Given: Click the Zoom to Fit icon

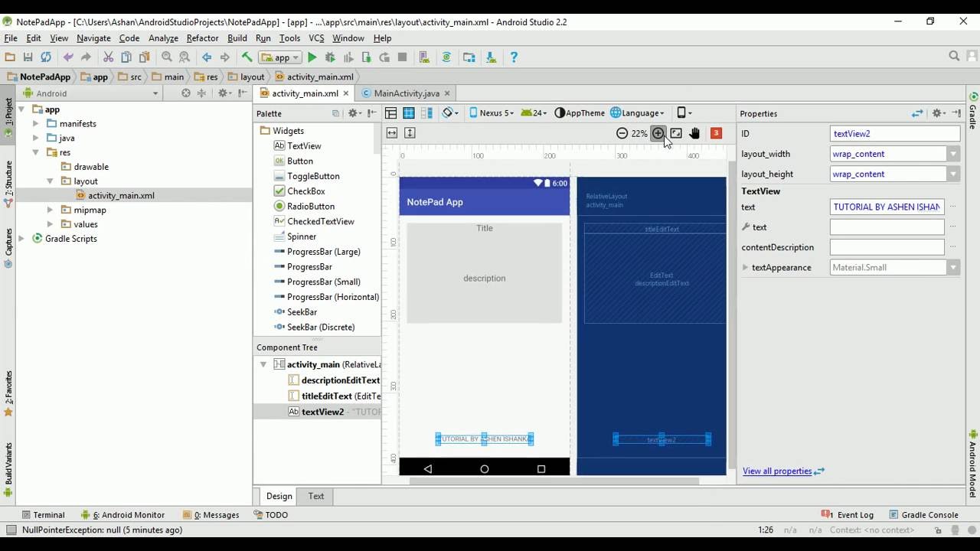Looking at the screenshot, I should [676, 133].
